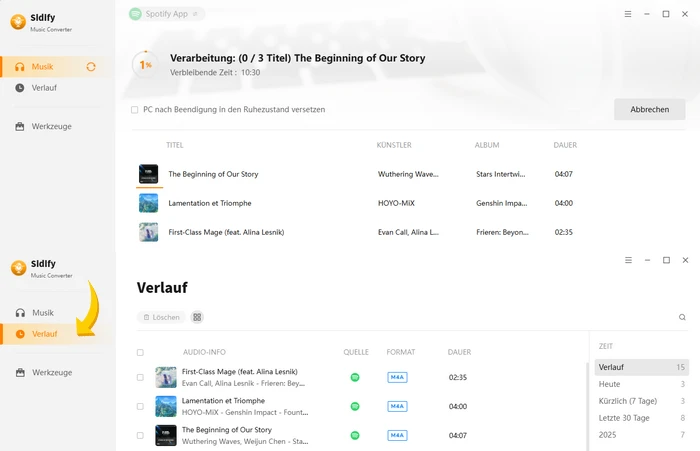Image resolution: width=700 pixels, height=451 pixels.
Task: Click Spotify source icon for Lamentation et Triomphe
Action: [x=355, y=406]
